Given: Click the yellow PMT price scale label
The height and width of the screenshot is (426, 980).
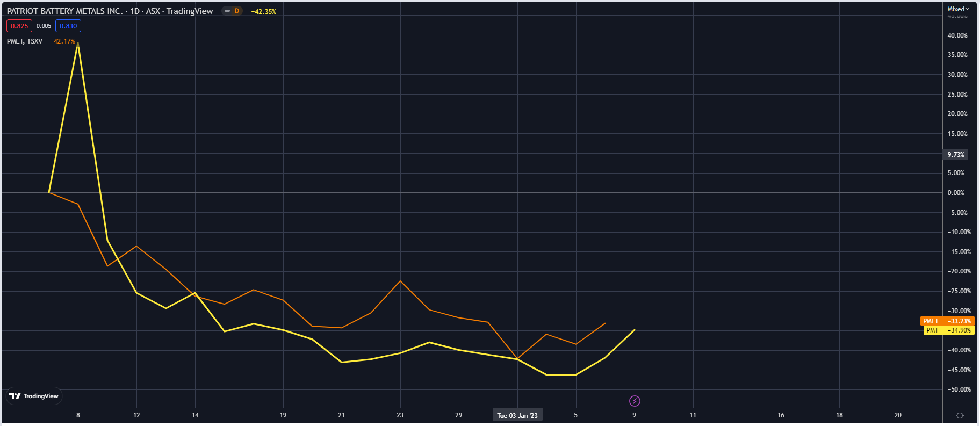Looking at the screenshot, I should [933, 330].
